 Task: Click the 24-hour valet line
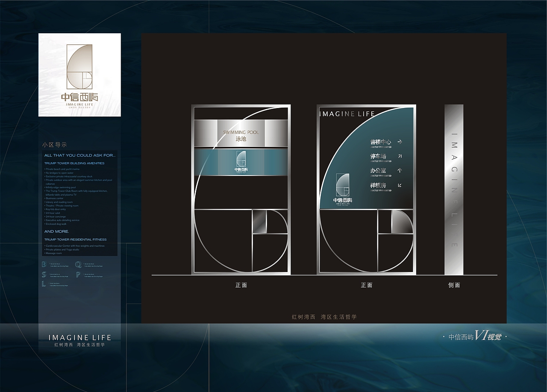click(x=53, y=213)
